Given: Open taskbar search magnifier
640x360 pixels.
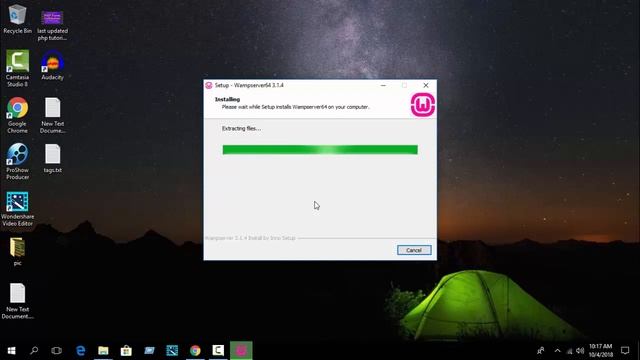Looking at the screenshot, I should coord(34,351).
